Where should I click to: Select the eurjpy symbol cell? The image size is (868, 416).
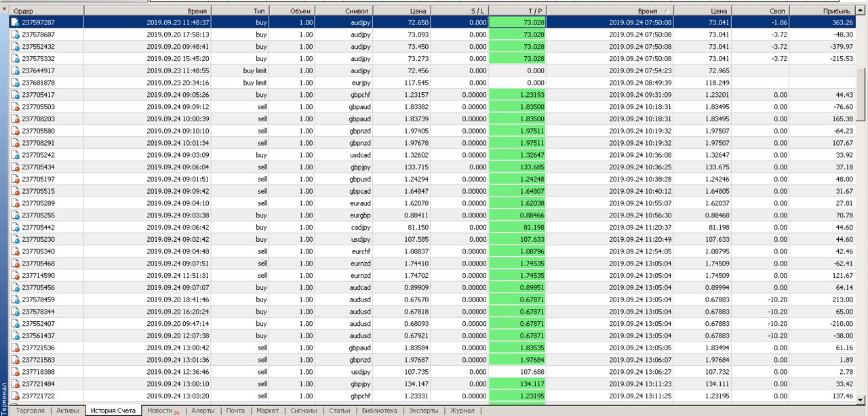359,83
